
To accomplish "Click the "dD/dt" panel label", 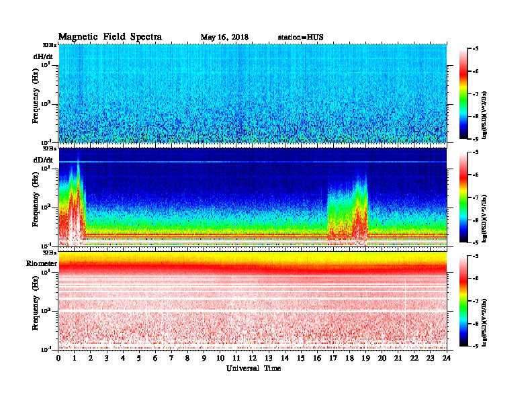I will coord(43,160).
